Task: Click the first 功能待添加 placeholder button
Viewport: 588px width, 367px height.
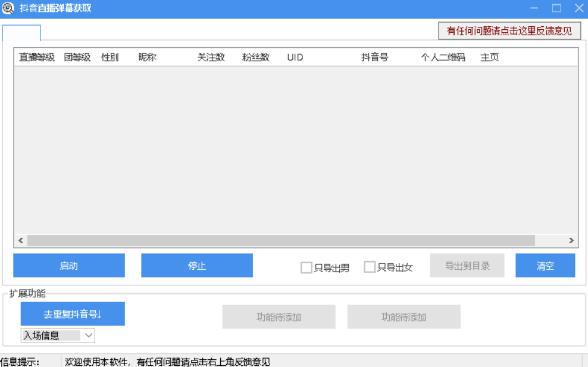Action: click(279, 317)
